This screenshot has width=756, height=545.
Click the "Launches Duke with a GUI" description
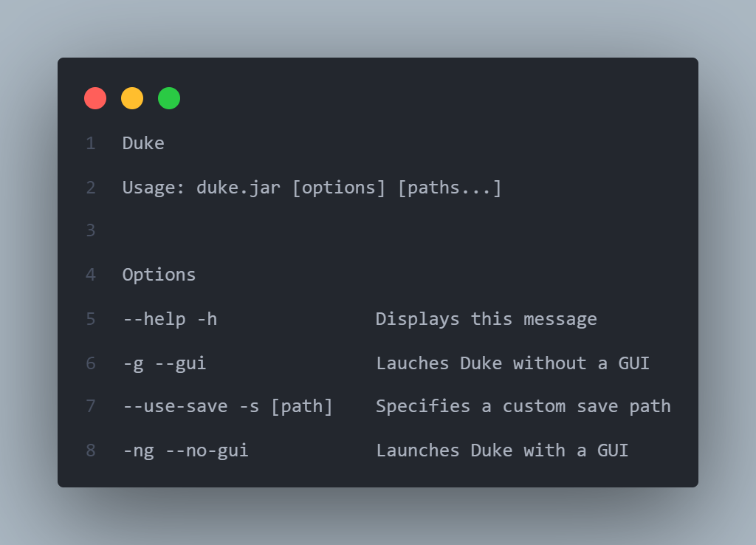tap(502, 450)
